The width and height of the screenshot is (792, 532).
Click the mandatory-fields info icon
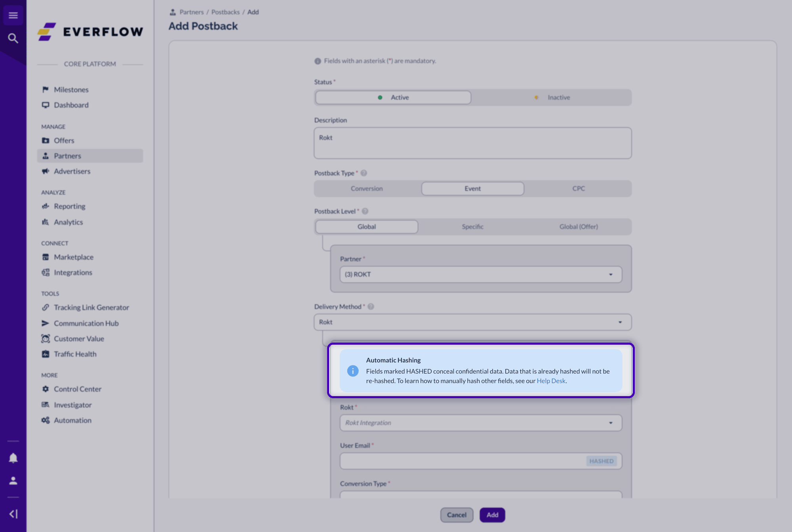[x=318, y=61]
